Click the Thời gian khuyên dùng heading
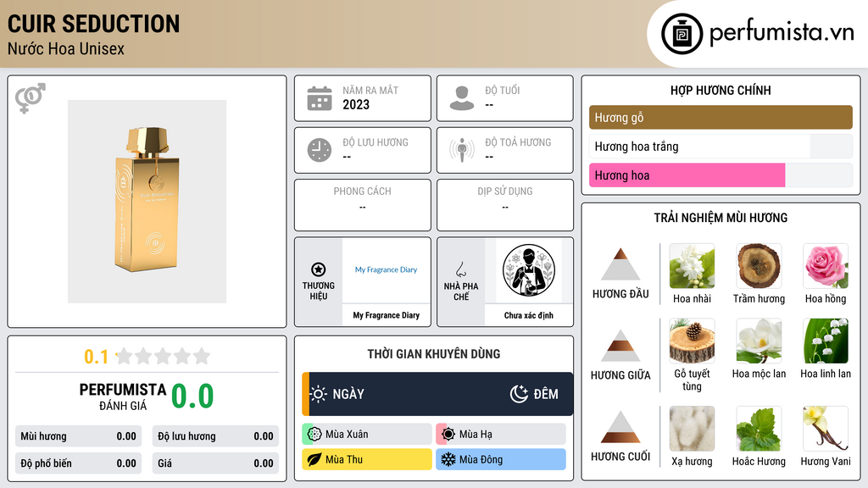Screen dimensions: 868x488 click(x=434, y=354)
